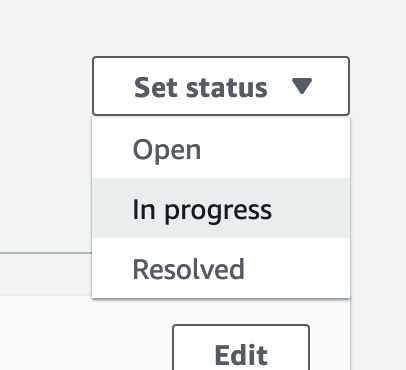Click the downward caret beside Set status

click(x=302, y=86)
